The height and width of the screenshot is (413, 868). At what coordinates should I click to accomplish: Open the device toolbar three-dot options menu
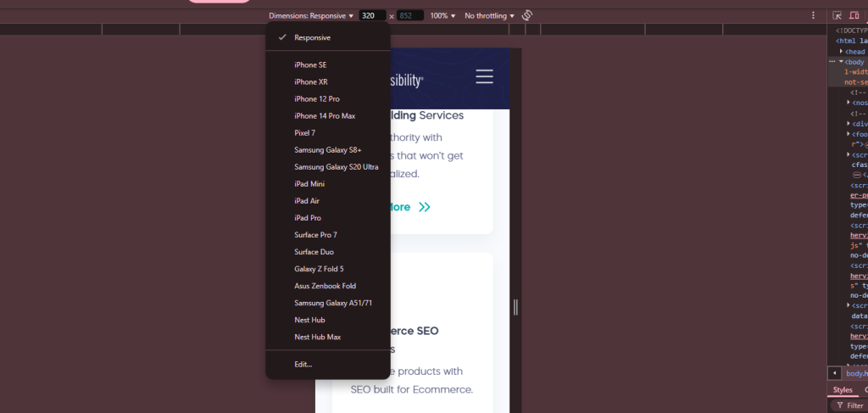point(813,15)
